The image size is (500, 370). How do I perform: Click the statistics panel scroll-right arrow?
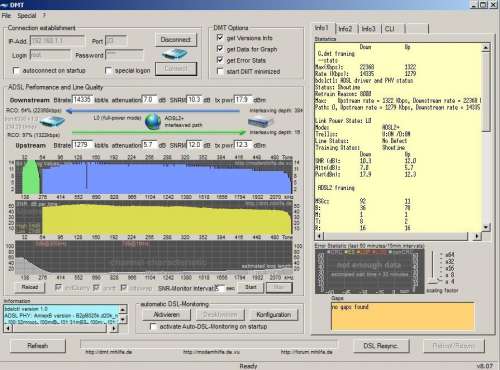477,236
